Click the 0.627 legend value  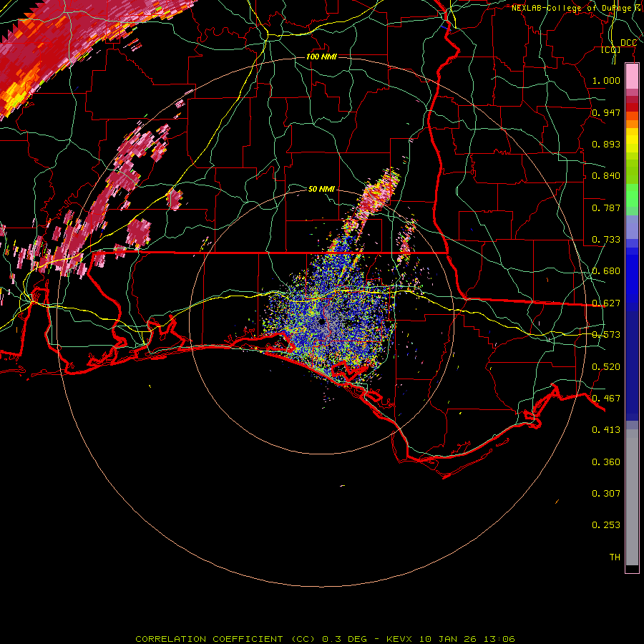tap(606, 303)
